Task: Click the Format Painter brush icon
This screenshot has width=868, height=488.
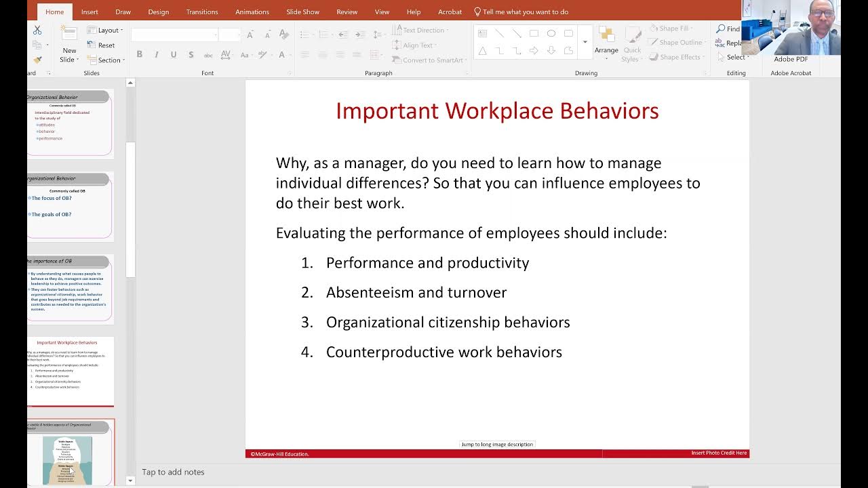Action: (x=37, y=60)
